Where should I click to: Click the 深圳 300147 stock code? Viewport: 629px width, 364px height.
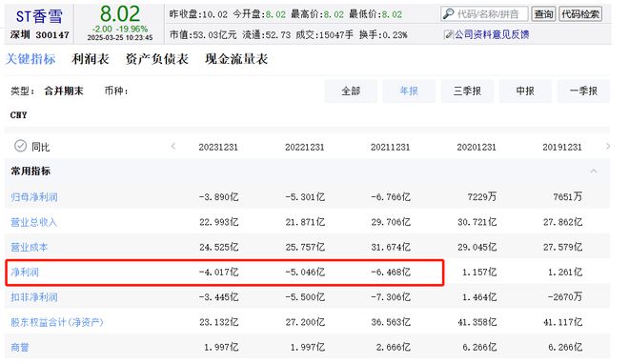click(x=40, y=35)
